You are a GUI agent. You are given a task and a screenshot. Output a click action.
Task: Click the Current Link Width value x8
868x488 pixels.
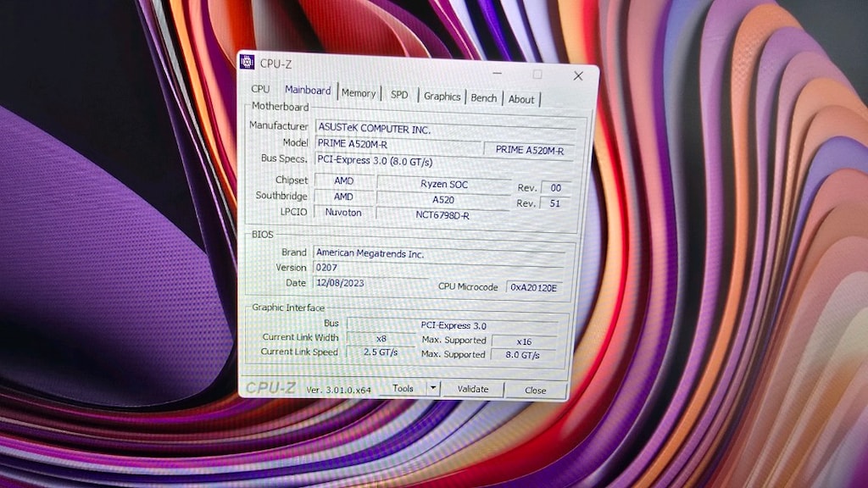click(381, 338)
